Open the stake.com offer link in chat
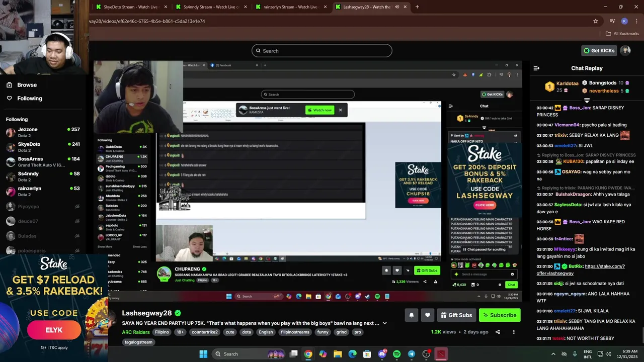The image size is (644, 362). [581, 270]
